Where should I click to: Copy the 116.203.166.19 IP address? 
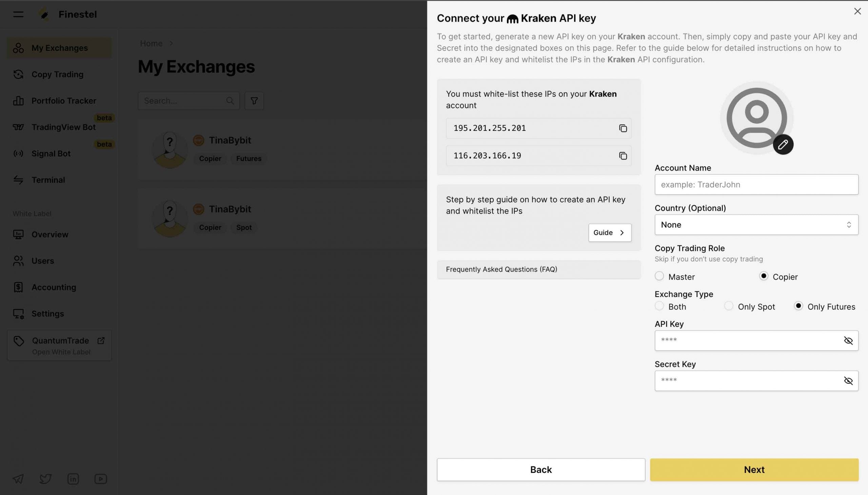click(x=623, y=156)
